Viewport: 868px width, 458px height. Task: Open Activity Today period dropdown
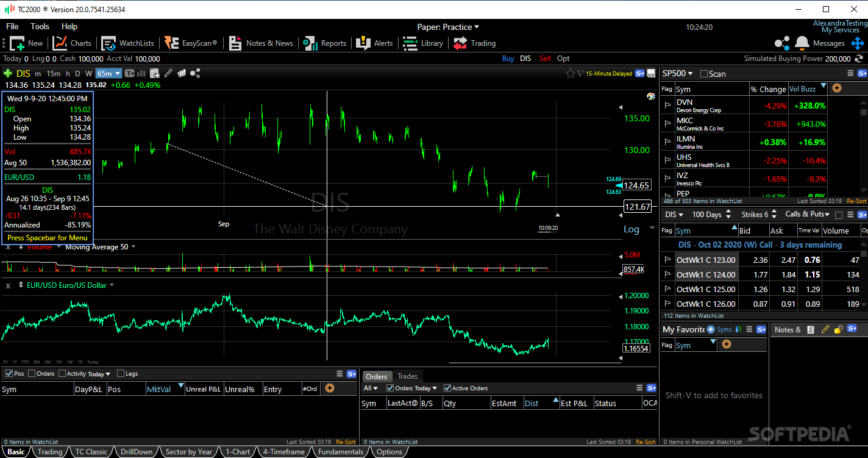coord(99,374)
